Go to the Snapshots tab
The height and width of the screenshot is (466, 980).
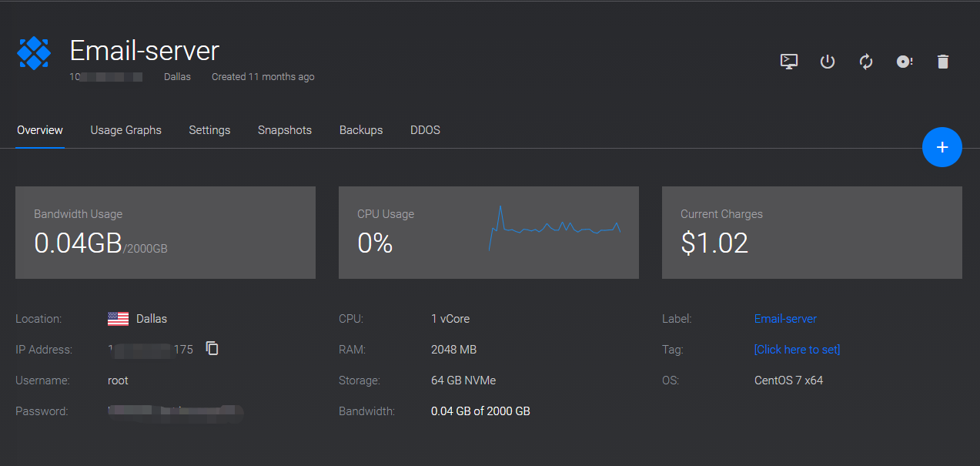point(285,130)
